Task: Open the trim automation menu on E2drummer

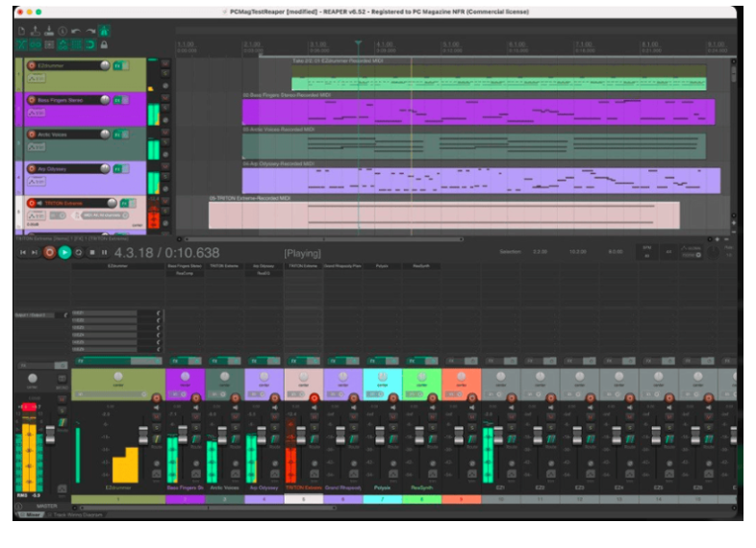Action: [x=37, y=78]
